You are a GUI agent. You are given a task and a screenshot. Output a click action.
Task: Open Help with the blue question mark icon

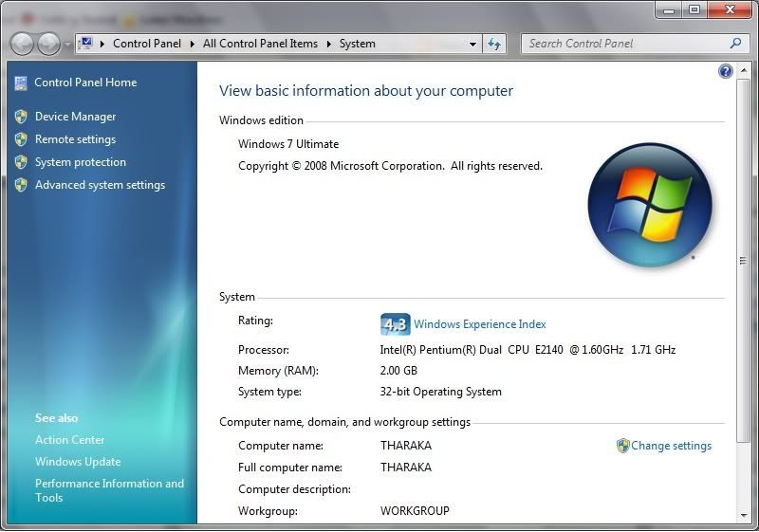(726, 71)
